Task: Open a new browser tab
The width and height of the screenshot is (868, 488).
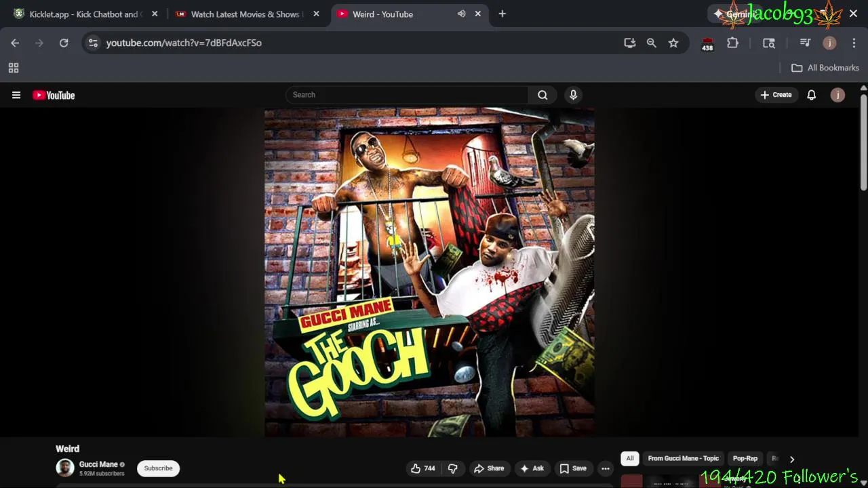Action: click(x=502, y=14)
